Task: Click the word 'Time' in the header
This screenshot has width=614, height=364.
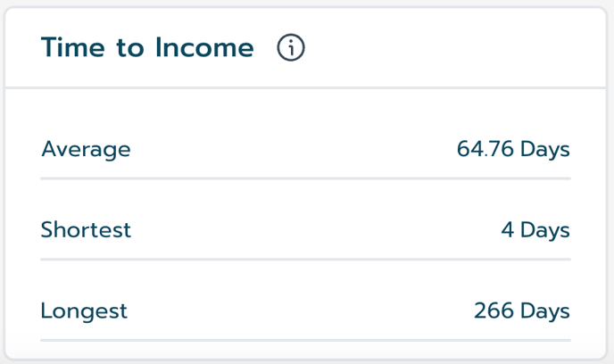Action: 73,47
